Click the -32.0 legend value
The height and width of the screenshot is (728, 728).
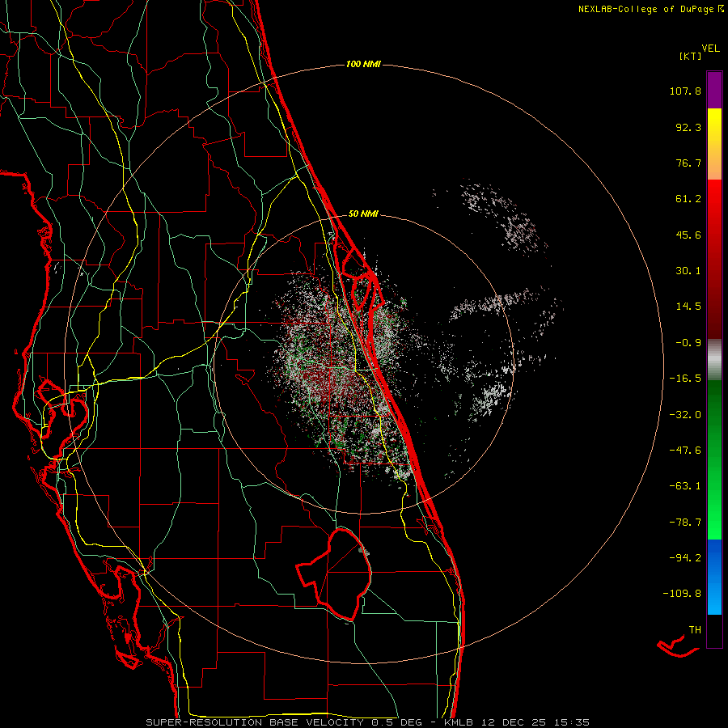point(685,415)
